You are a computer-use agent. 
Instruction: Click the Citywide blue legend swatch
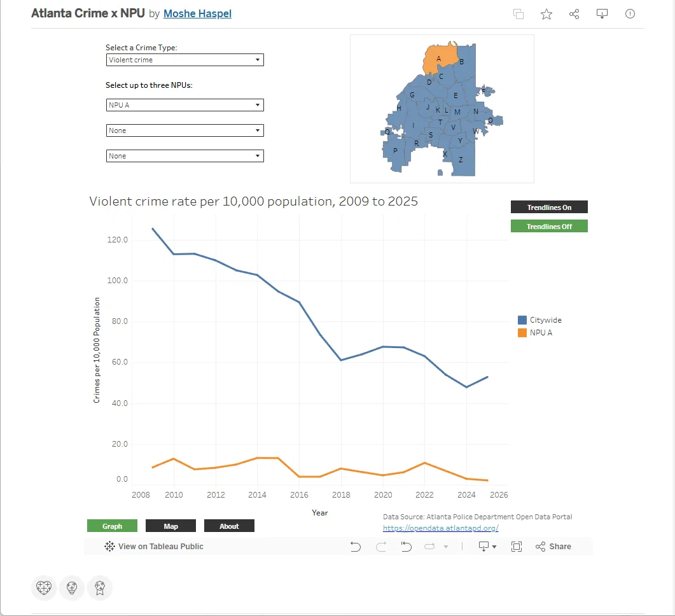pyautogui.click(x=523, y=320)
